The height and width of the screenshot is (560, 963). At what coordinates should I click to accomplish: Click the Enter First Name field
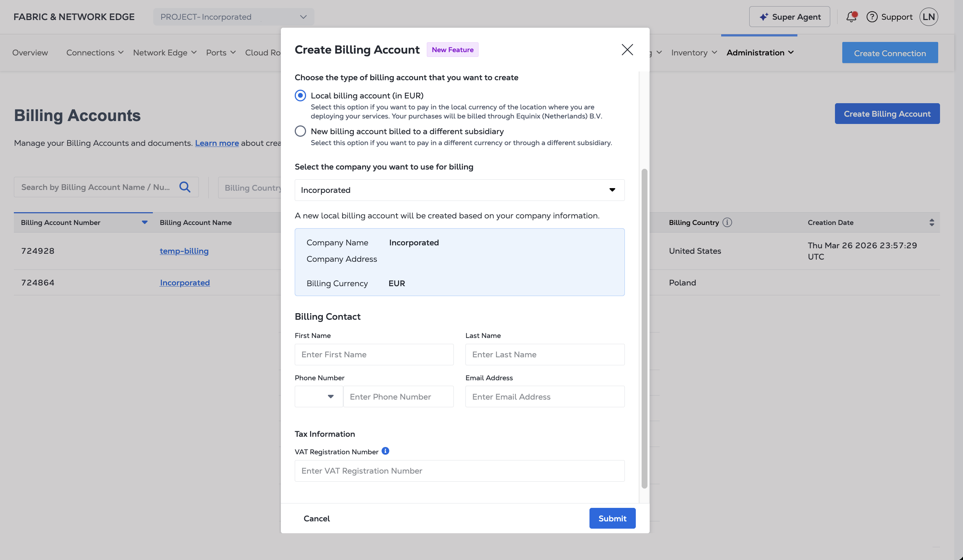[374, 354]
